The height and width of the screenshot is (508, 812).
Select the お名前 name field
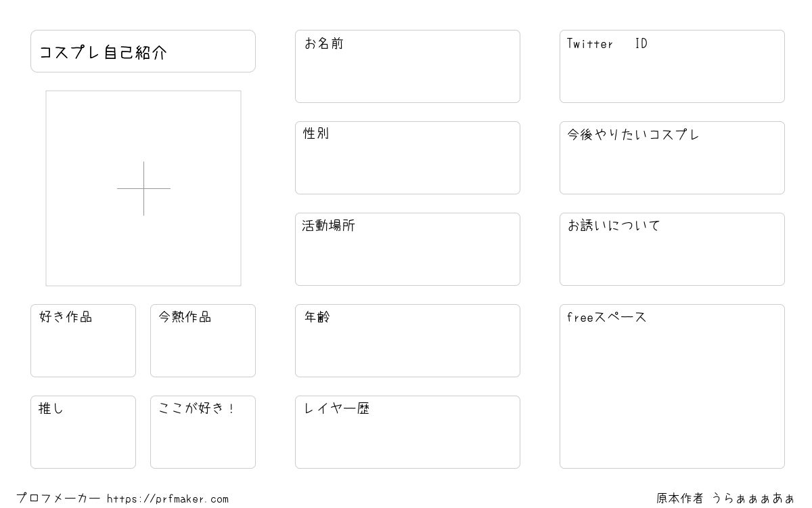(407, 66)
